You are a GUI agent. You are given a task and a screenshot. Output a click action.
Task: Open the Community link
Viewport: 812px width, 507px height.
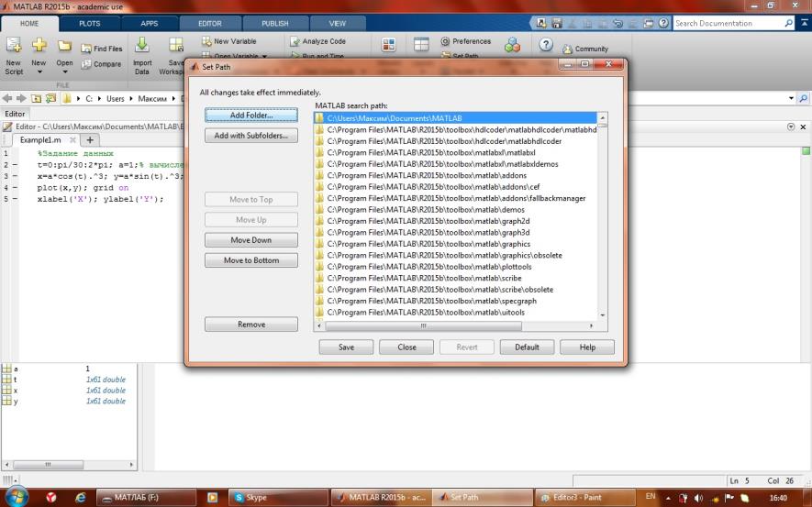[x=585, y=50]
